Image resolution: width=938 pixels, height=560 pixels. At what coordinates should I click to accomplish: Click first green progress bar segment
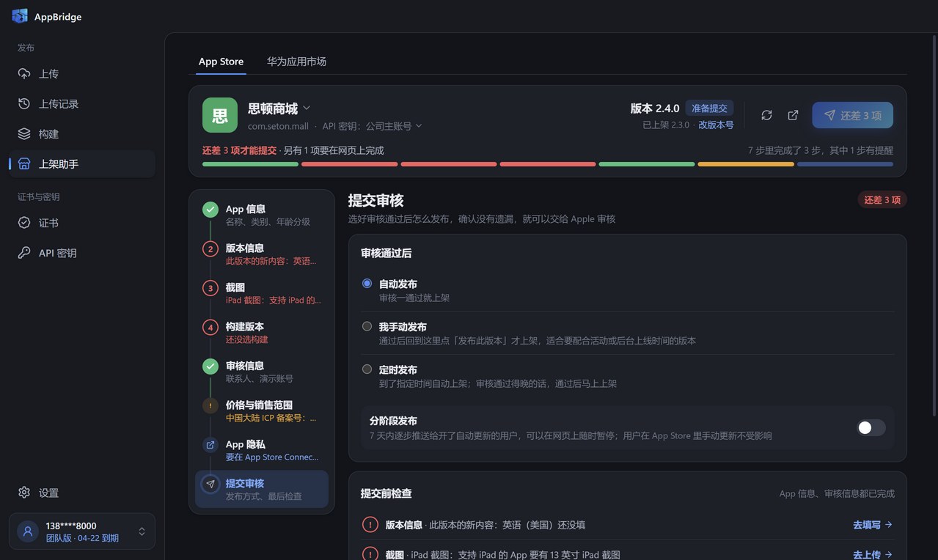[250, 164]
